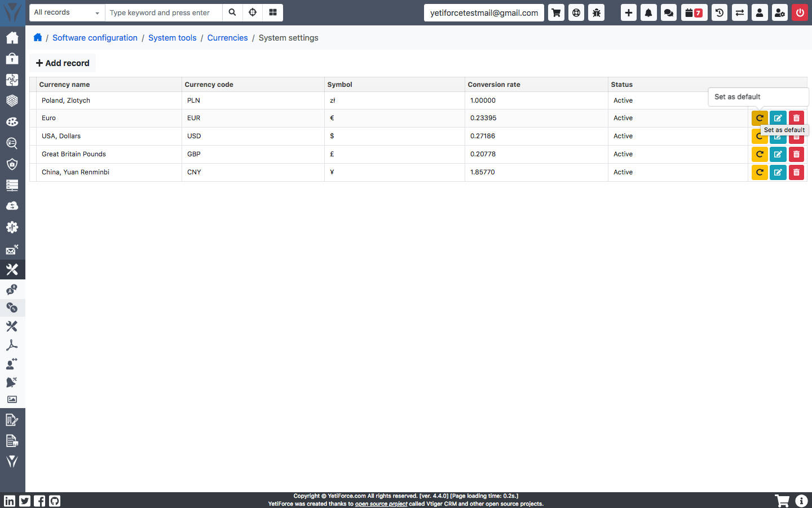
Task: Set China Yuan Renminbi as default
Action: coord(760,172)
